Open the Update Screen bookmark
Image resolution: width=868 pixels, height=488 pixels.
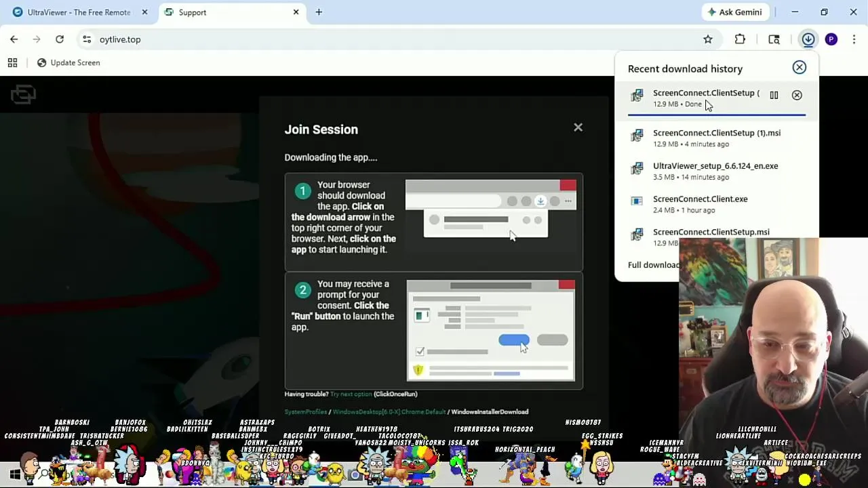coord(68,62)
